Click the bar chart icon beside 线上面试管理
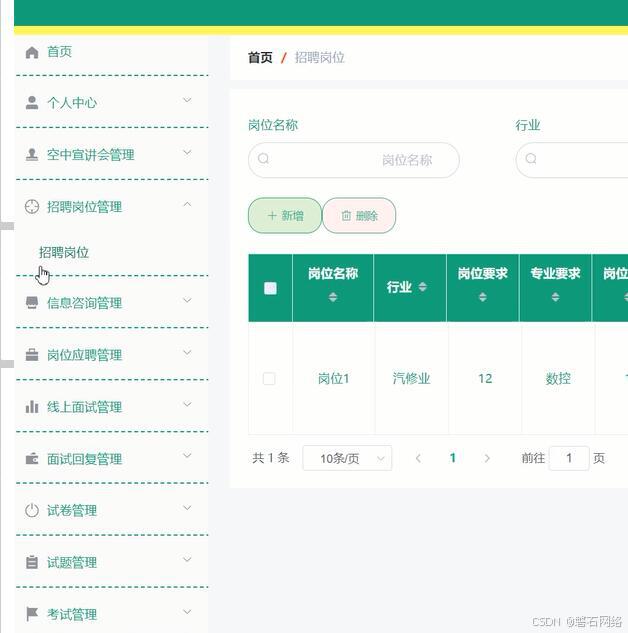 32,407
